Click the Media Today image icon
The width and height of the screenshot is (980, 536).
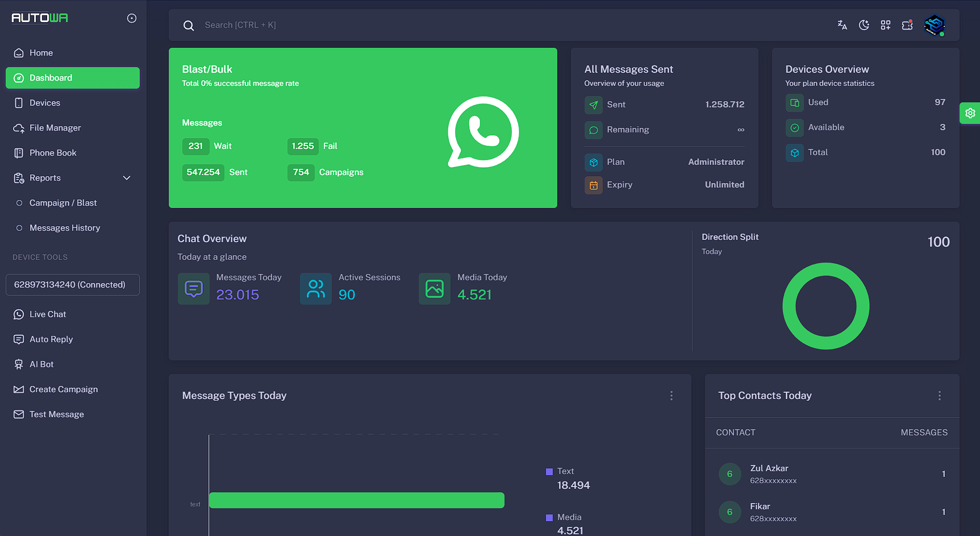[435, 289]
